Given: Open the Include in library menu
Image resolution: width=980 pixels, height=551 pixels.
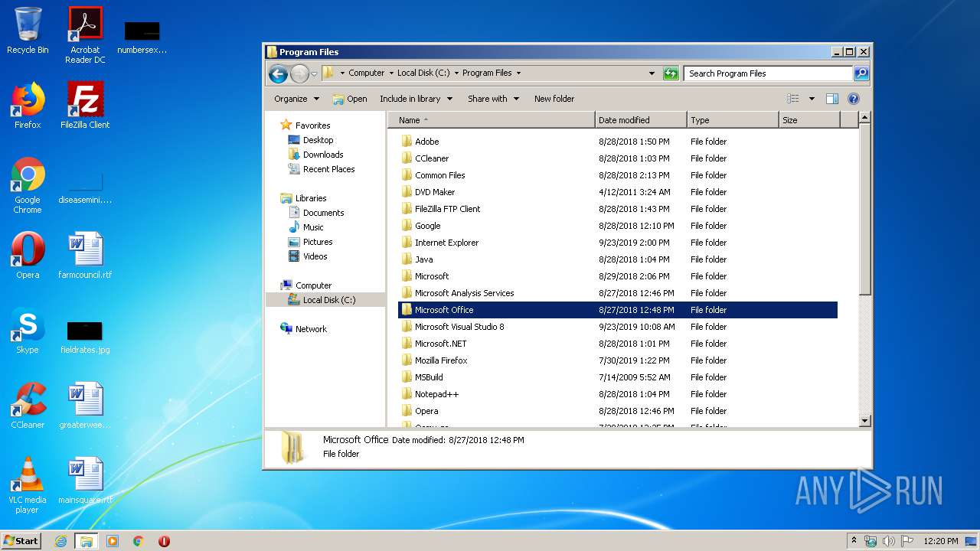Looking at the screenshot, I should click(x=416, y=99).
